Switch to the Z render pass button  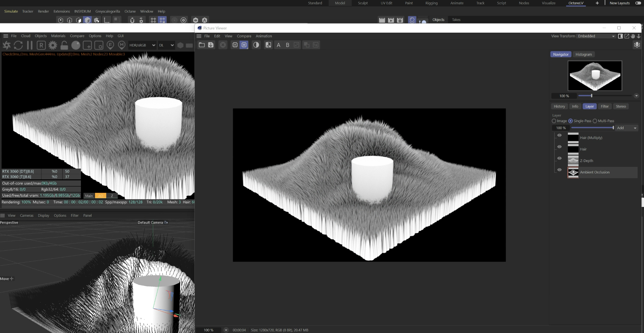click(112, 196)
